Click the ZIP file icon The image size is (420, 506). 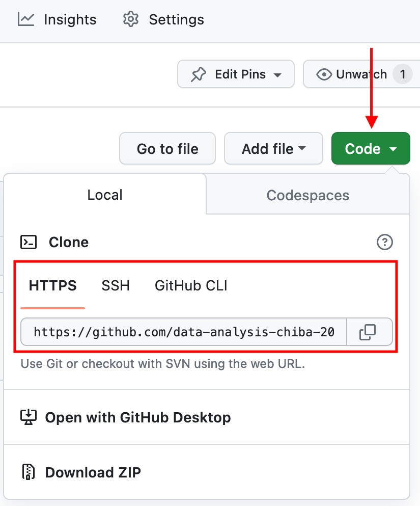pyautogui.click(x=29, y=472)
